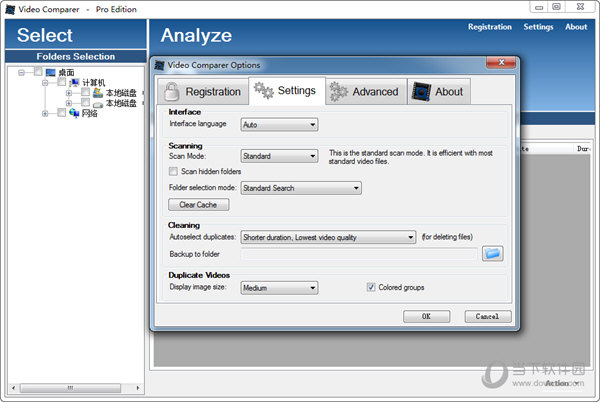The width and height of the screenshot is (600, 402).
Task: Open the Scan Mode dropdown
Action: point(279,156)
